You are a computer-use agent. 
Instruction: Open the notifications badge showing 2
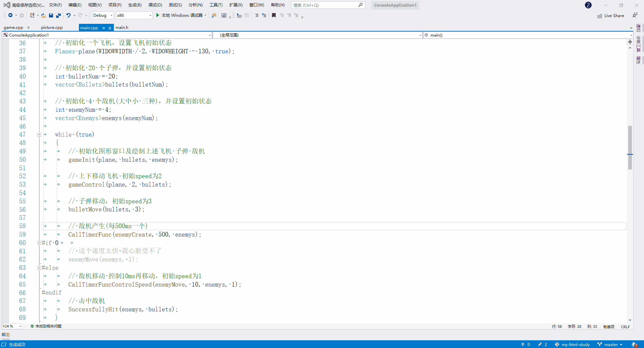click(x=588, y=5)
